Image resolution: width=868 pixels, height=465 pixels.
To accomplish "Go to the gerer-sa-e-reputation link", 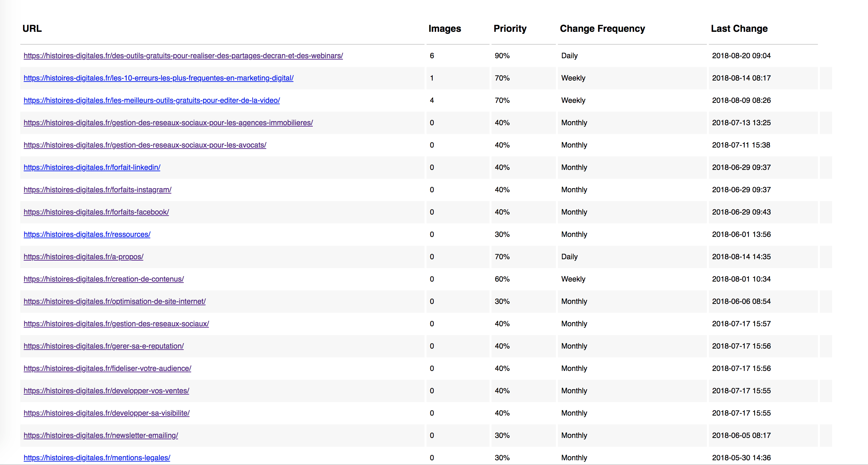I will pyautogui.click(x=104, y=346).
